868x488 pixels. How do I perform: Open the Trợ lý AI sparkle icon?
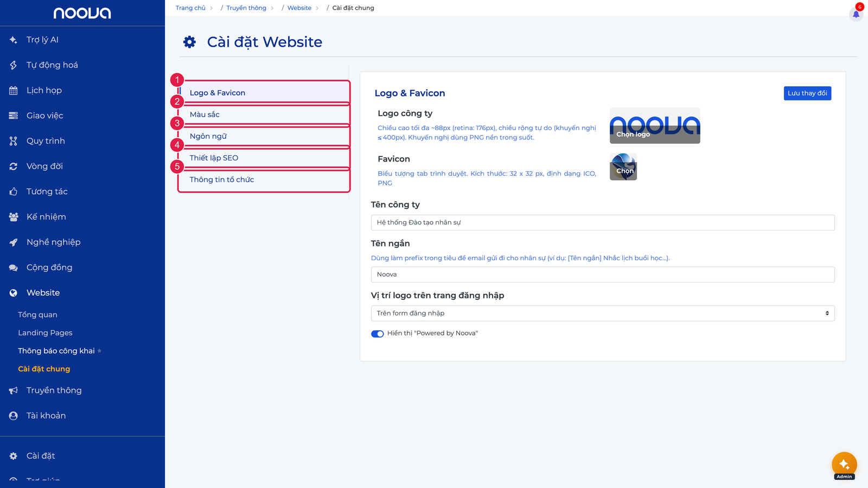[x=13, y=40]
